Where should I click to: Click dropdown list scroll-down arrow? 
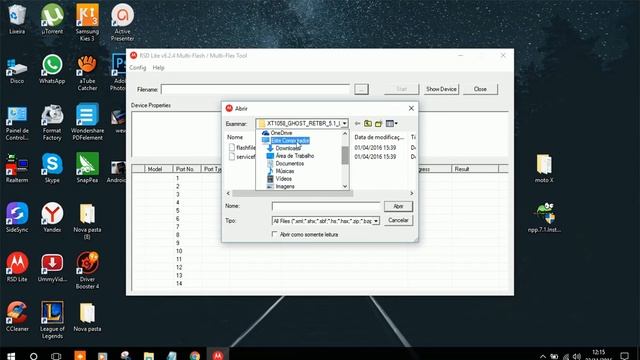(345, 187)
